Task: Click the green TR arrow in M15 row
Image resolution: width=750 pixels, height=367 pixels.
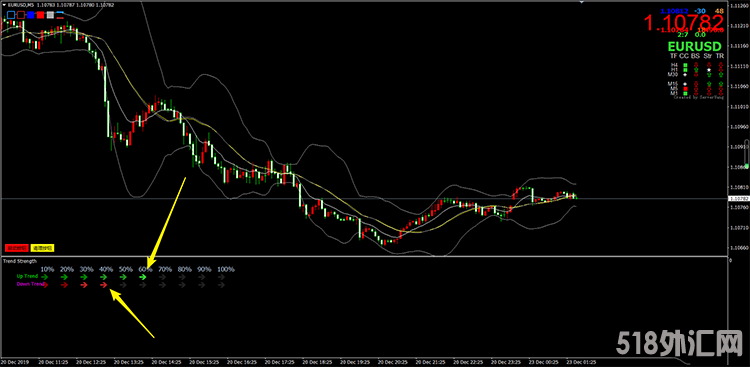Action: (721, 83)
